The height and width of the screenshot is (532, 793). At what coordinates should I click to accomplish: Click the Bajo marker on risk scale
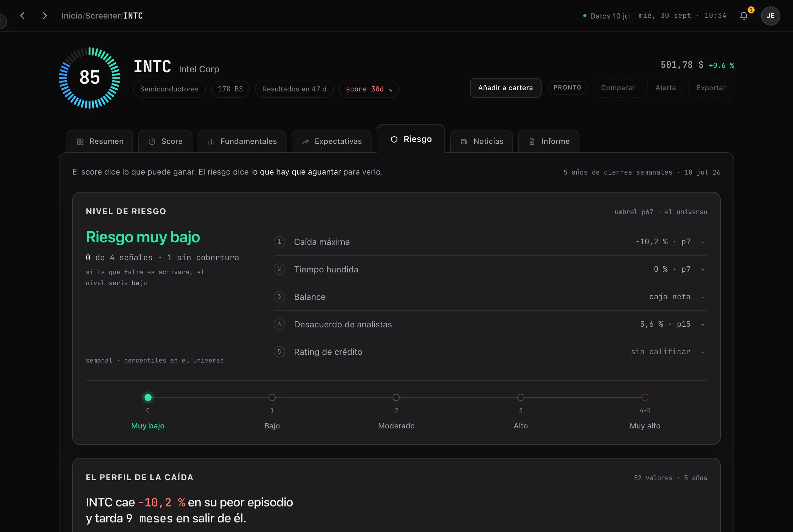click(x=272, y=397)
